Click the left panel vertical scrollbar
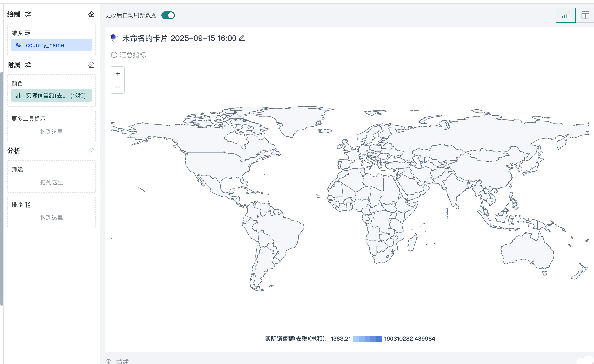 (x=2, y=188)
